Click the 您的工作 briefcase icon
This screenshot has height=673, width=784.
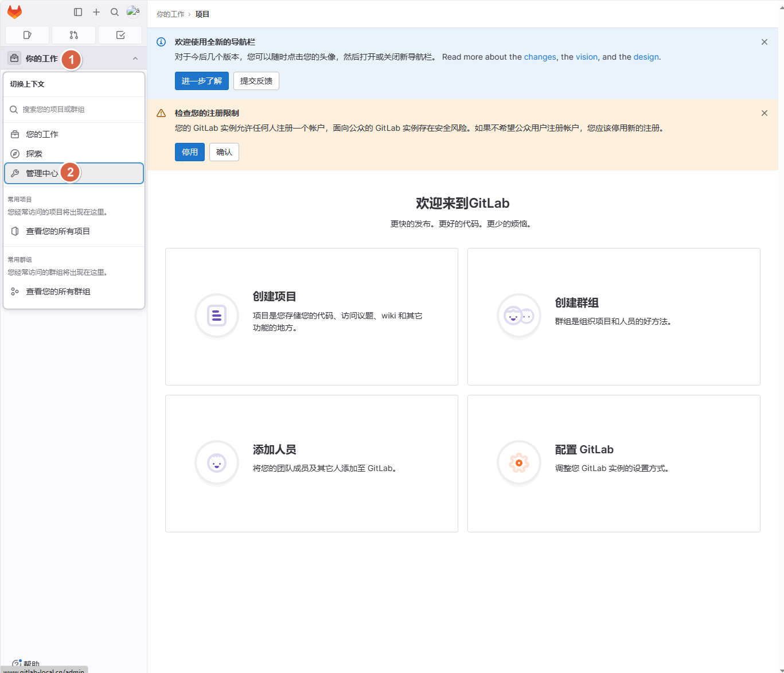tap(15, 134)
